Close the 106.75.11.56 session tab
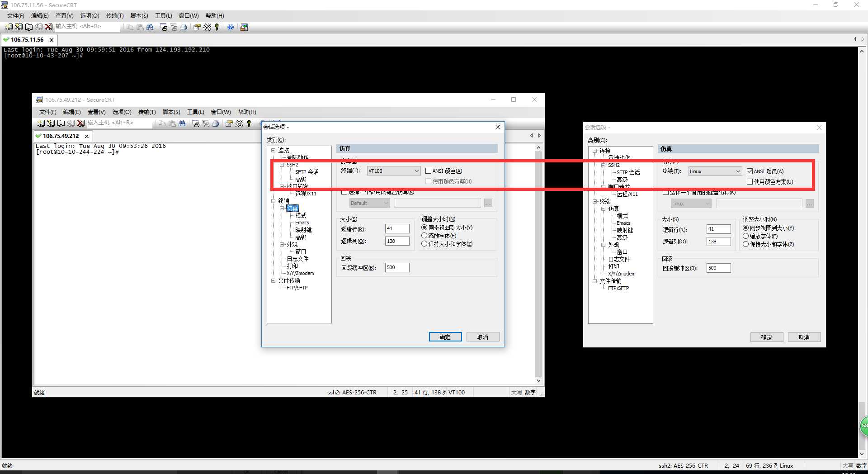 tap(52, 40)
